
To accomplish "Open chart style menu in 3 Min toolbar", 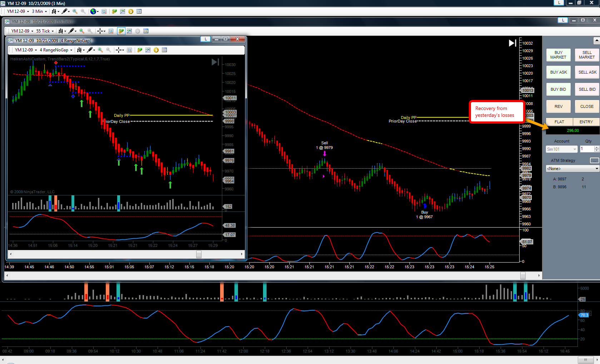I will pos(55,11).
